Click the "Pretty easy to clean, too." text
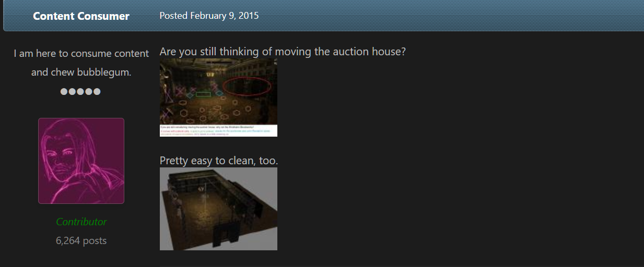The image size is (644, 267). 219,161
